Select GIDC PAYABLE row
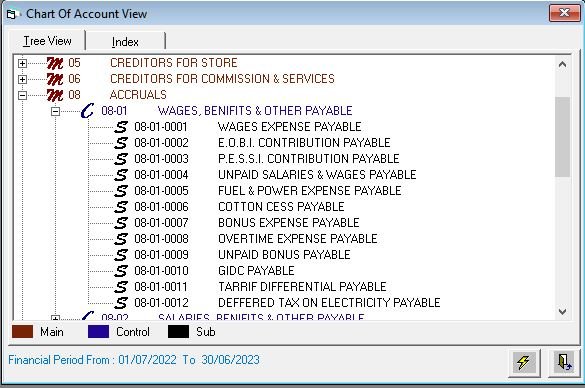Image resolution: width=585 pixels, height=388 pixels. click(256, 271)
